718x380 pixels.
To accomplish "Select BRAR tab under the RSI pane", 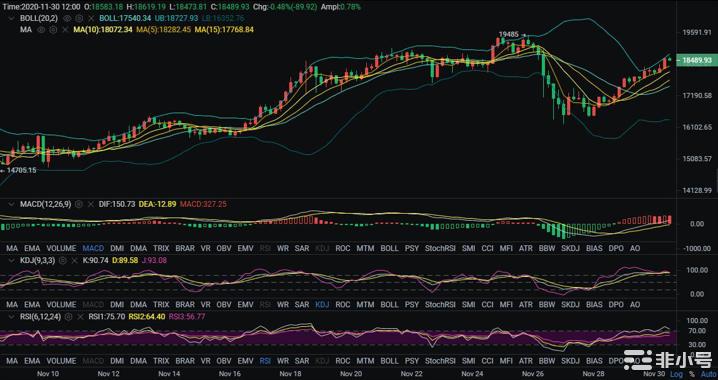I will click(185, 361).
